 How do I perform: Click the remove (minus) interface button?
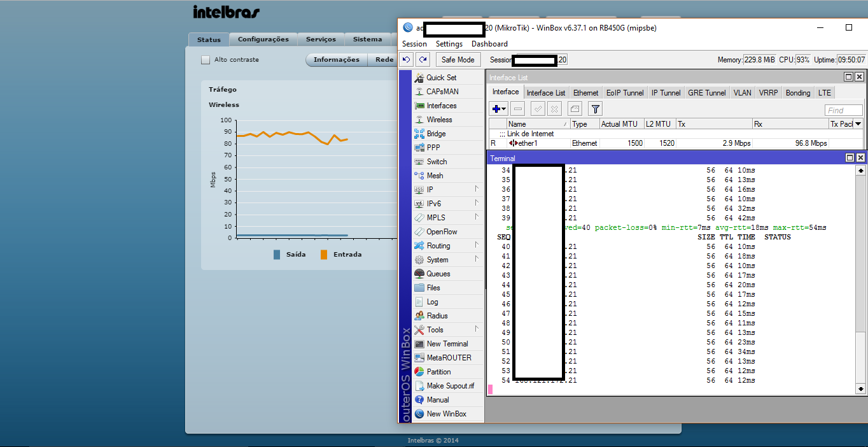[518, 109]
